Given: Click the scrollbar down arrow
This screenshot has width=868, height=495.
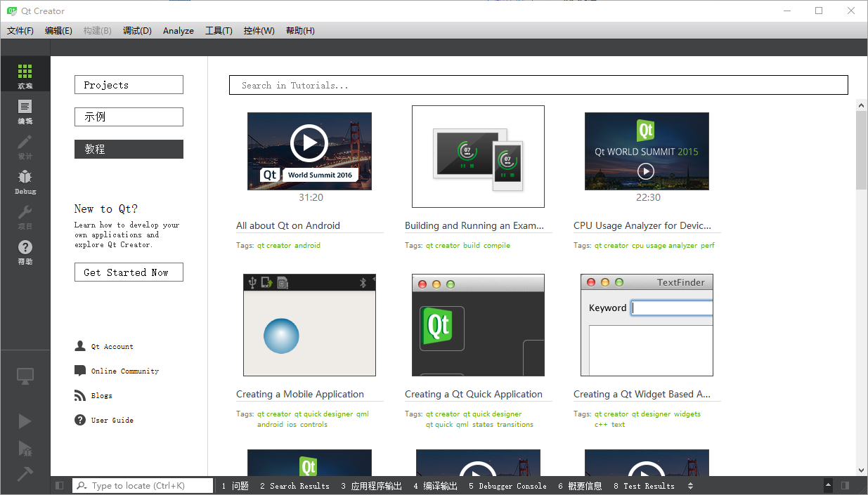Looking at the screenshot, I should (861, 470).
